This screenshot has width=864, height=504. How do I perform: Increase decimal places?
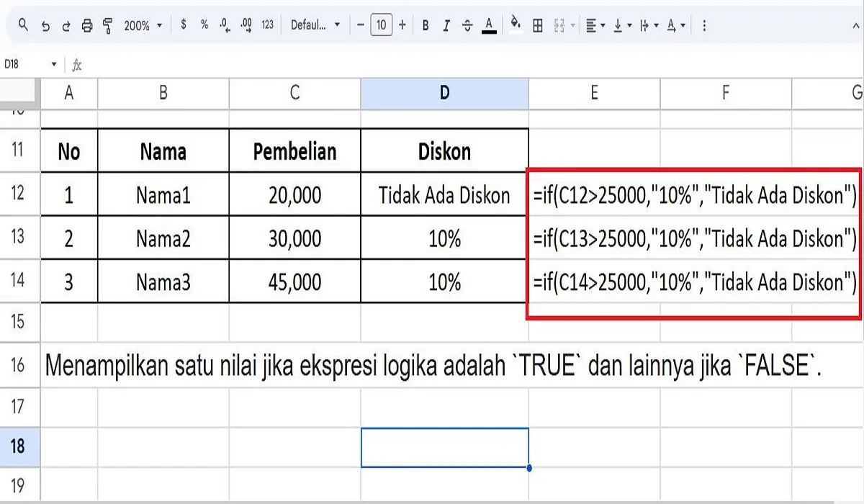click(x=246, y=25)
